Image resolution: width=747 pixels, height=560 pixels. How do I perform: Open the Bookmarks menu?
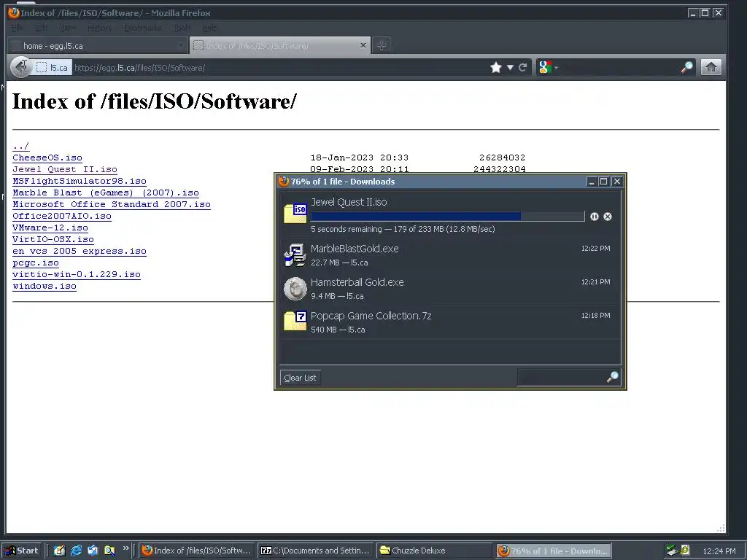tap(142, 28)
